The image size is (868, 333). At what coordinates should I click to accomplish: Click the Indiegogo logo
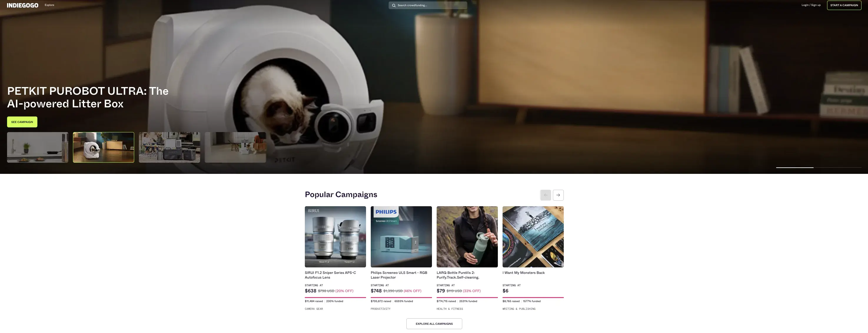pos(23,5)
